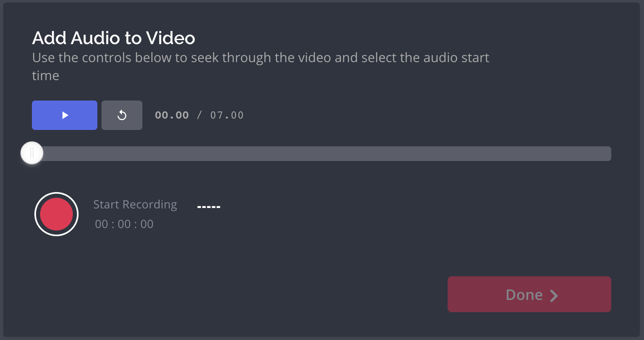644x340 pixels.
Task: Click the word Done on the red button
Action: [x=524, y=295]
